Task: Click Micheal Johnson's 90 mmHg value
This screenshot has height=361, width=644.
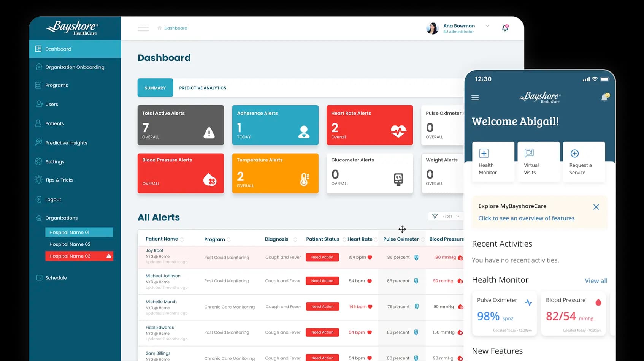Action: point(443,281)
